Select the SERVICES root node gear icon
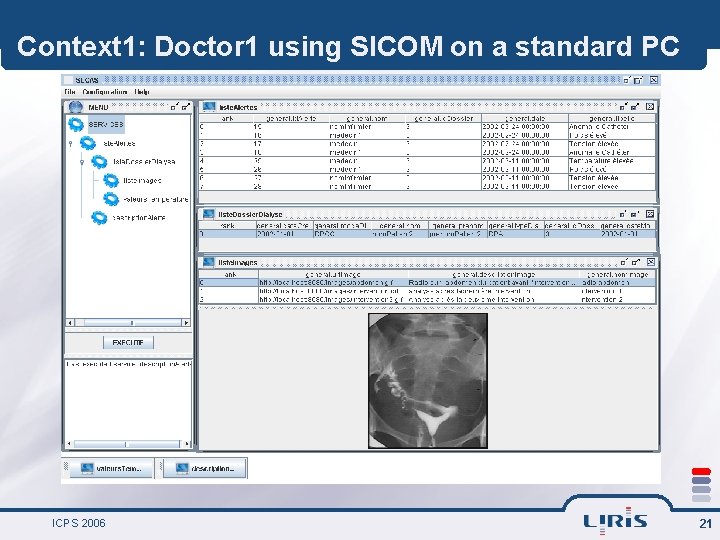The width and height of the screenshot is (720, 540). click(x=76, y=124)
